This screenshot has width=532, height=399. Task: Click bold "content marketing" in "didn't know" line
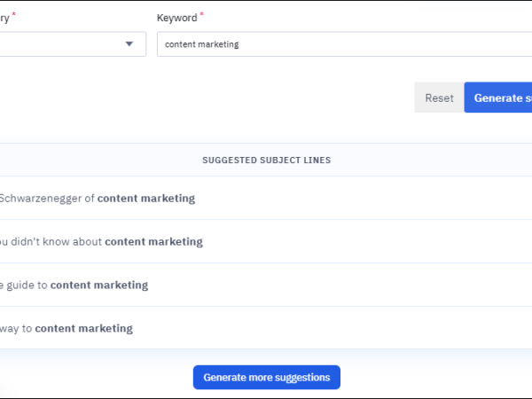[153, 241]
